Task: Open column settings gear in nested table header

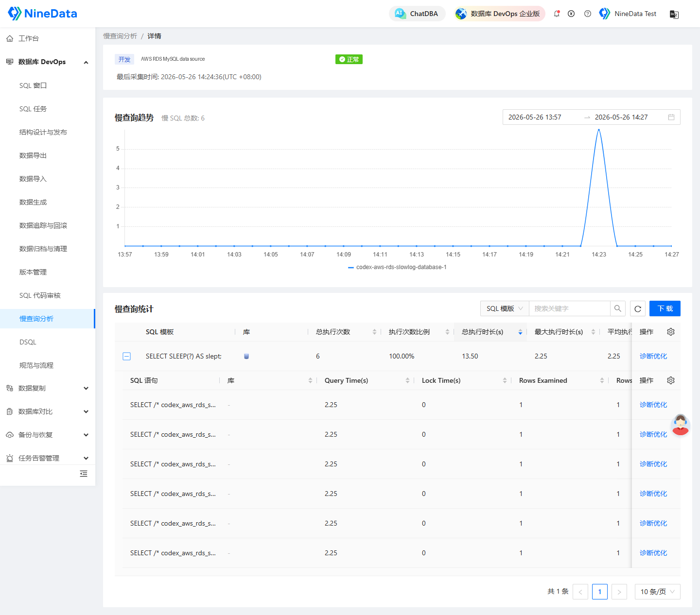Action: click(671, 380)
